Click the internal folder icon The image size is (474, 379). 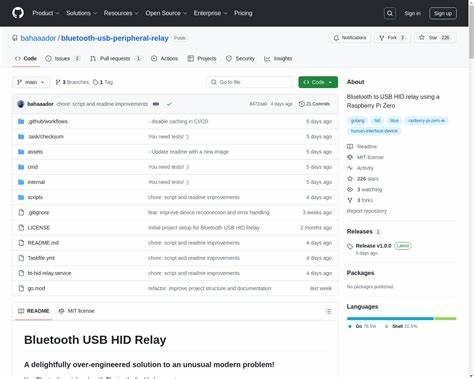click(x=21, y=182)
